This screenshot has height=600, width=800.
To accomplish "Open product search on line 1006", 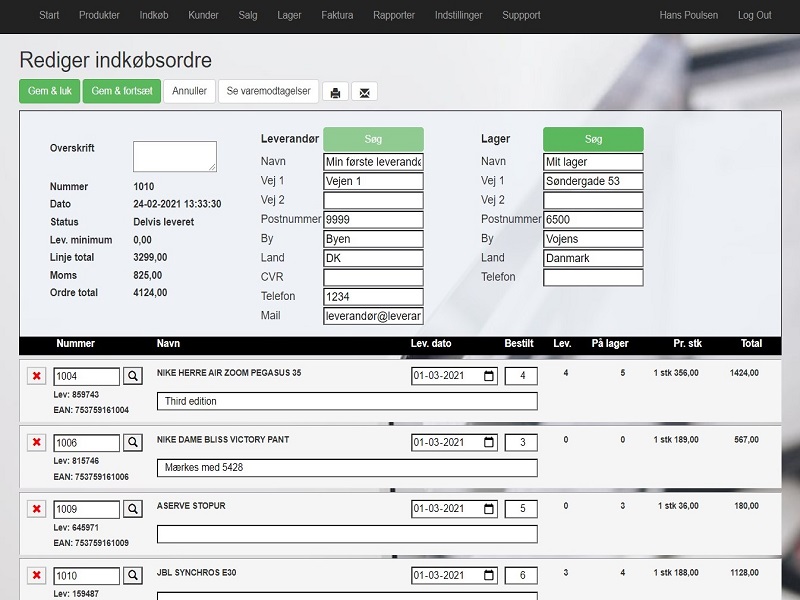I will tap(133, 442).
